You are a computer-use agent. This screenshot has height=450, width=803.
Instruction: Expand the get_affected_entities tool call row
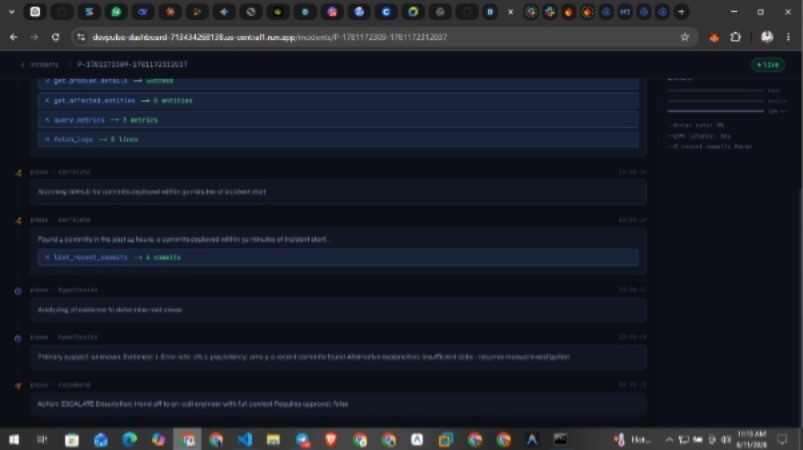(338, 100)
